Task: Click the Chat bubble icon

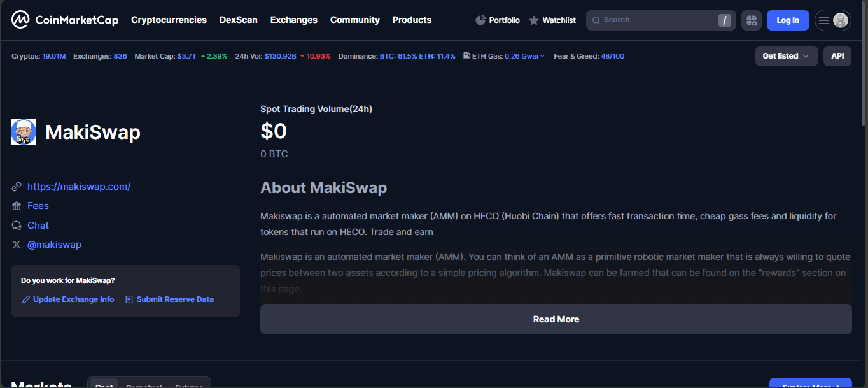Action: [17, 226]
